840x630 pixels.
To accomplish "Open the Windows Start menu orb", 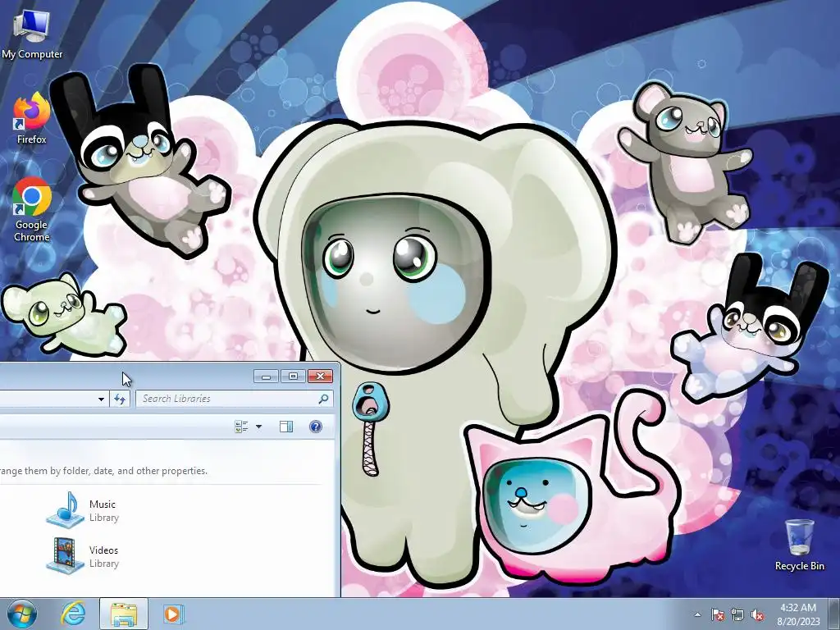I will (22, 614).
